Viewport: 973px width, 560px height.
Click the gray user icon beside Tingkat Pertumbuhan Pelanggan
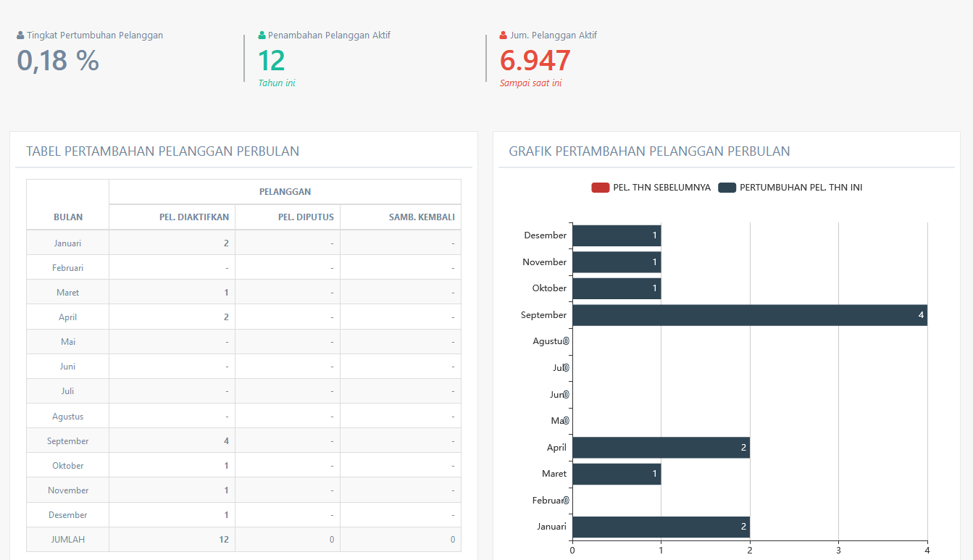click(x=20, y=35)
